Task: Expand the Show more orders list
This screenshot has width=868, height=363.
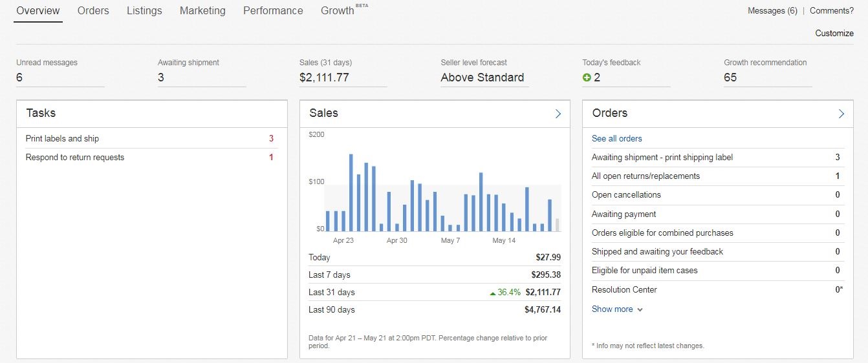Action: tap(617, 309)
